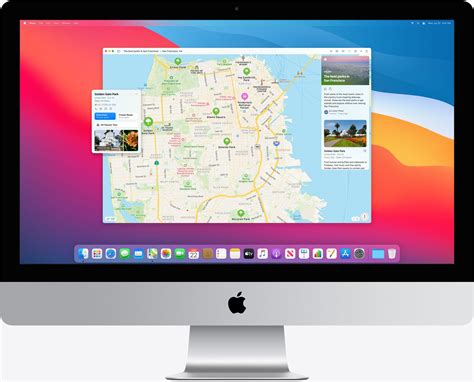Open the Trash in the Dock

click(392, 254)
